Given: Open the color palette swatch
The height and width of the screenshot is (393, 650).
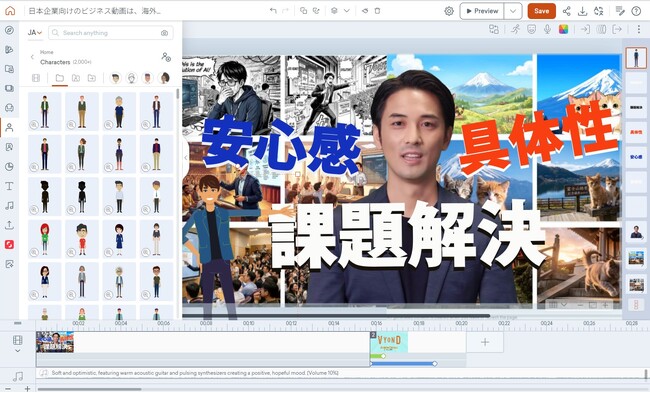Looking at the screenshot, I should pyautogui.click(x=563, y=29).
